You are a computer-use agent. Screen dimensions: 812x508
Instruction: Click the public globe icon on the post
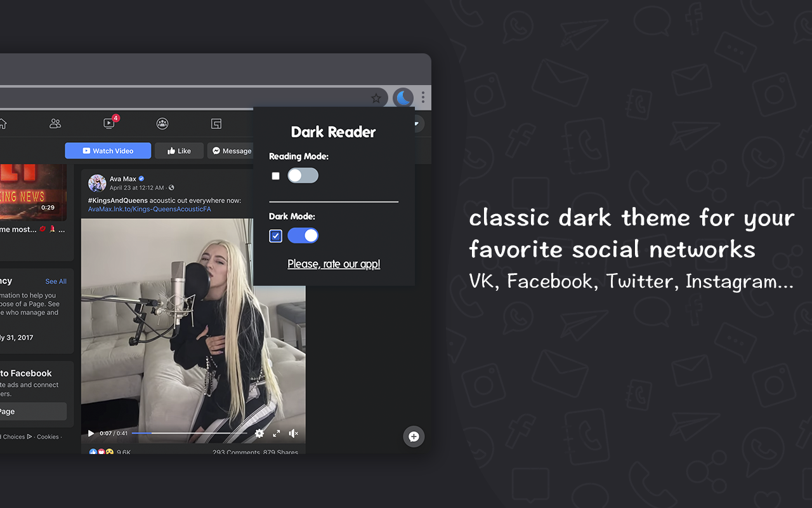[171, 188]
